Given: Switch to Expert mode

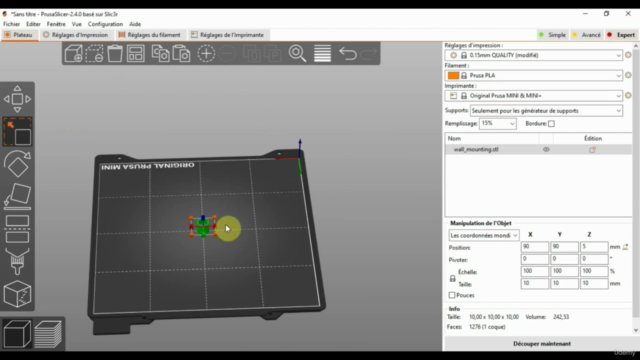Looking at the screenshot, I should [621, 35].
